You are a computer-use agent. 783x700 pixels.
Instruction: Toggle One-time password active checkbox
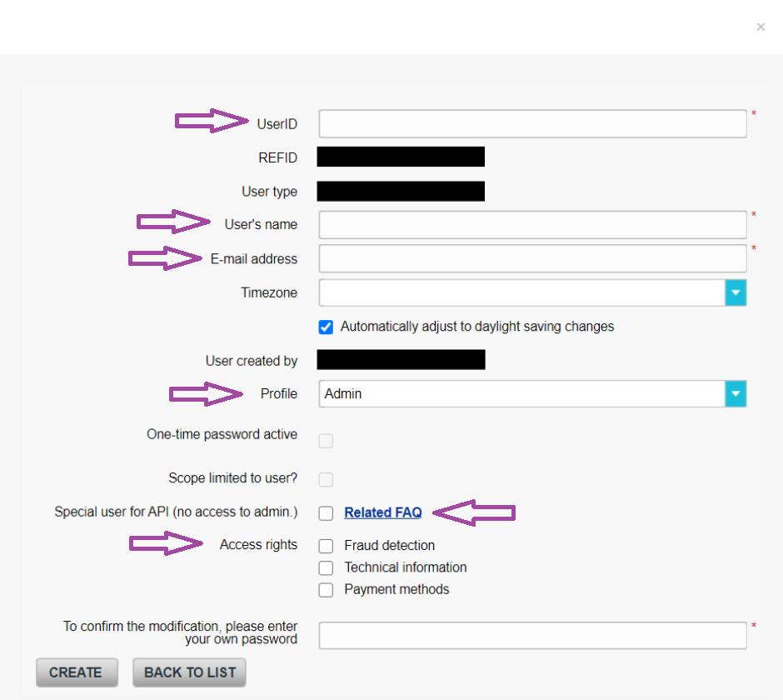click(x=326, y=441)
